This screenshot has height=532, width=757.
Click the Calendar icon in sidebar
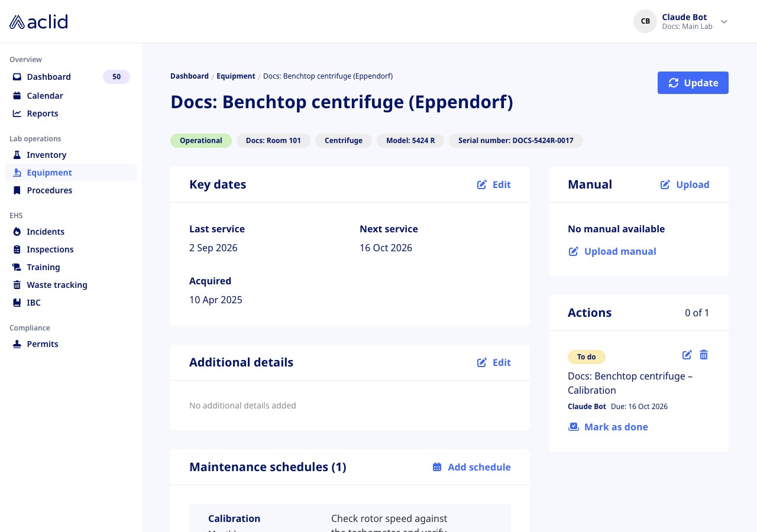(17, 96)
